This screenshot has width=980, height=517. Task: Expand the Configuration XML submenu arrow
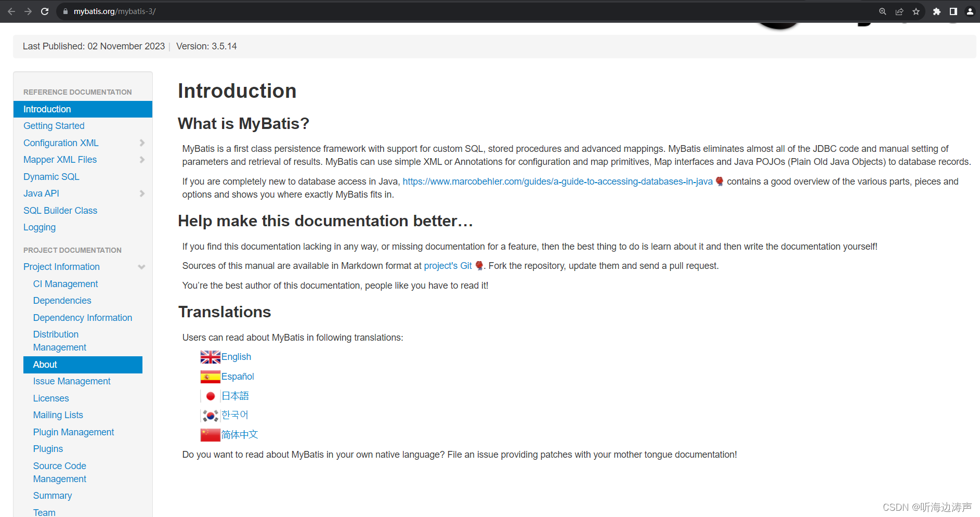click(142, 143)
